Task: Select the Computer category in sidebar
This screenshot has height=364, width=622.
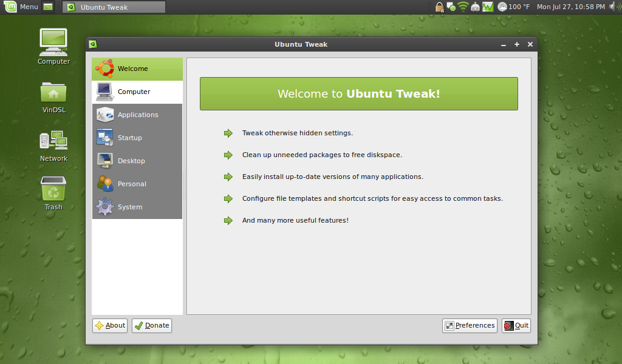Action: click(x=137, y=92)
